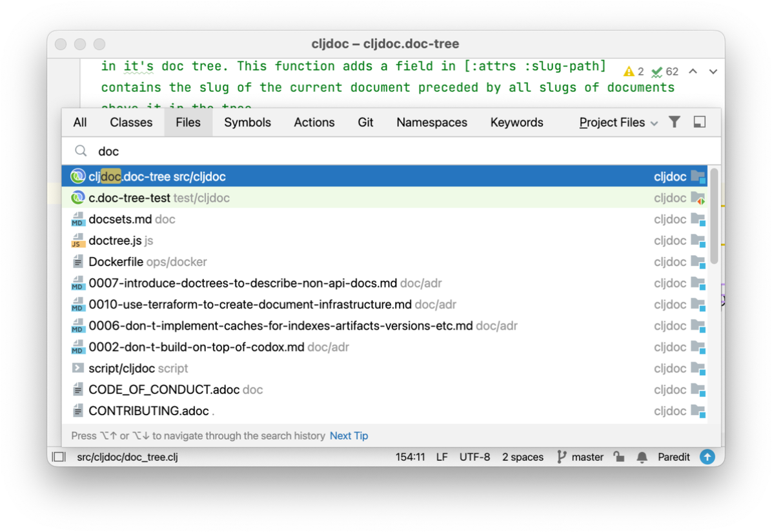Switch to the All tab
Screen dimensions: 772x532
[80, 122]
